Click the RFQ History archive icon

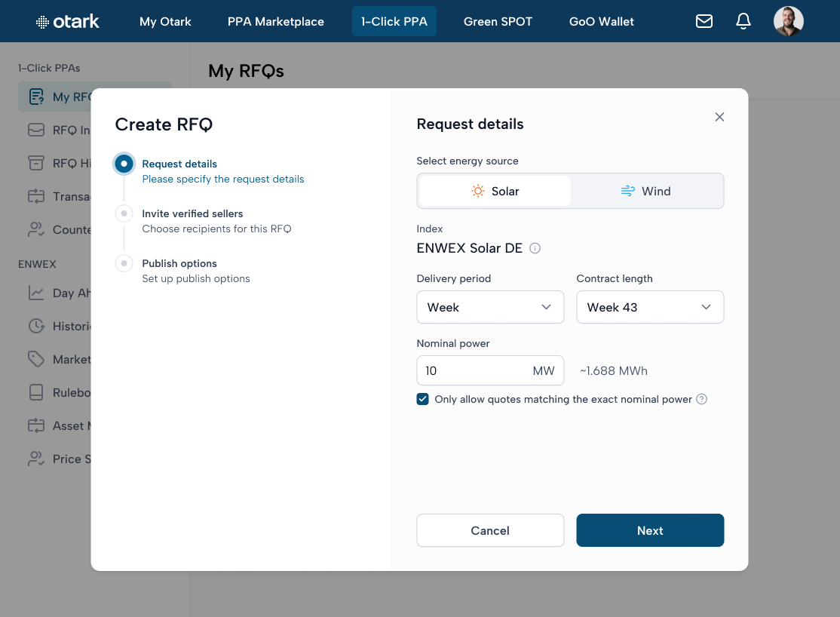point(35,163)
